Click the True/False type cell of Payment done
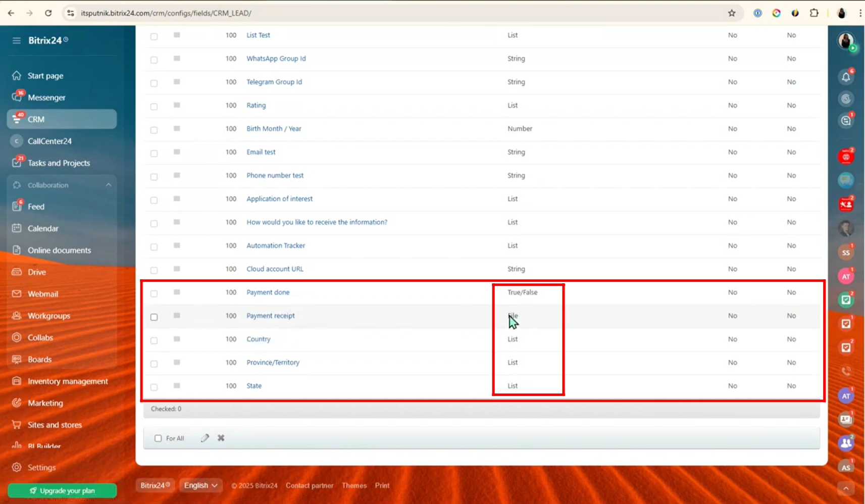Viewport: 865px width, 504px height. pyautogui.click(x=522, y=292)
